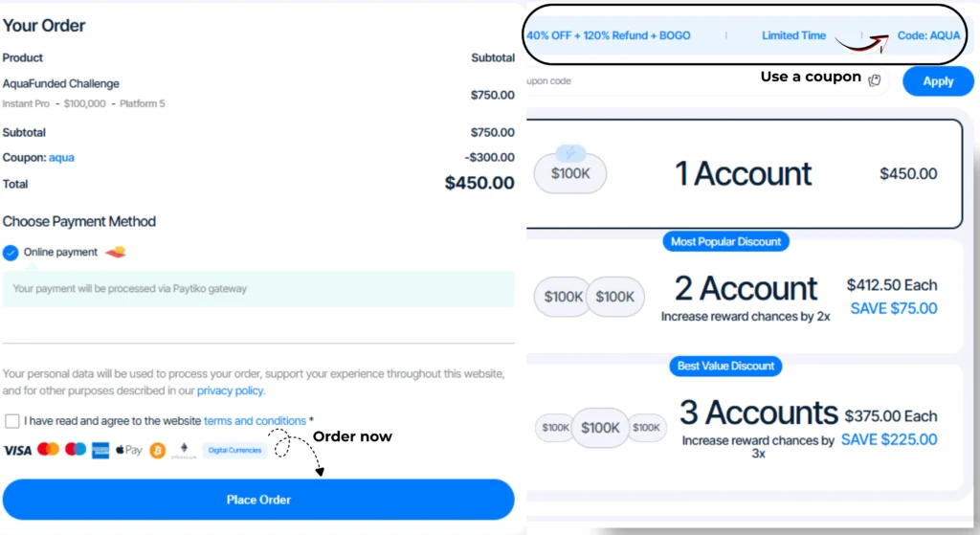Check the terms and conditions agreement box
This screenshot has width=980, height=535.
pos(11,421)
